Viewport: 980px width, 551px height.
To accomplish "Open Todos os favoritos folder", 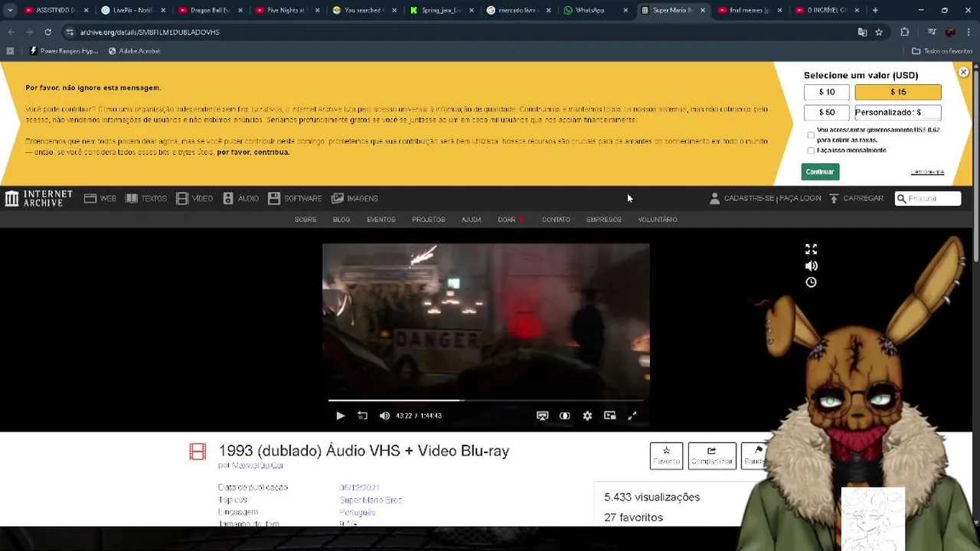I will pos(942,51).
